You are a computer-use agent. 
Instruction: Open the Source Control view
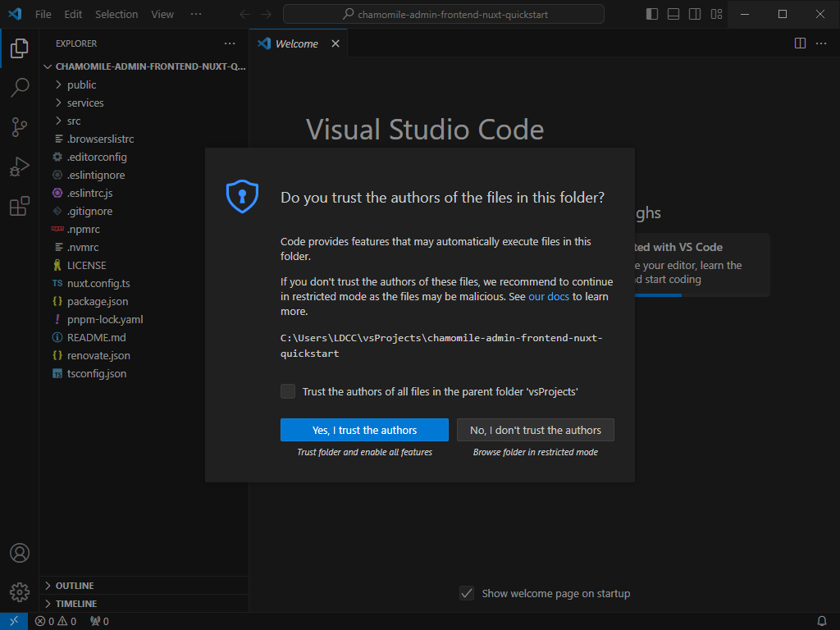coord(20,127)
